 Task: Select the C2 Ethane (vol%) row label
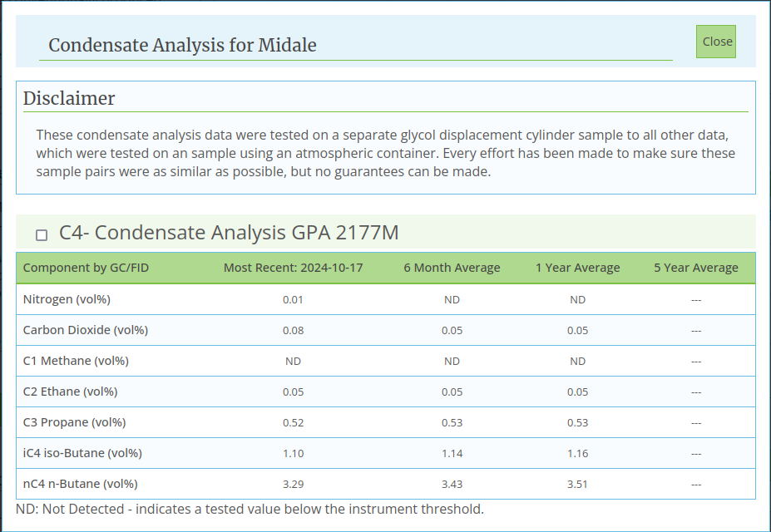pos(71,392)
